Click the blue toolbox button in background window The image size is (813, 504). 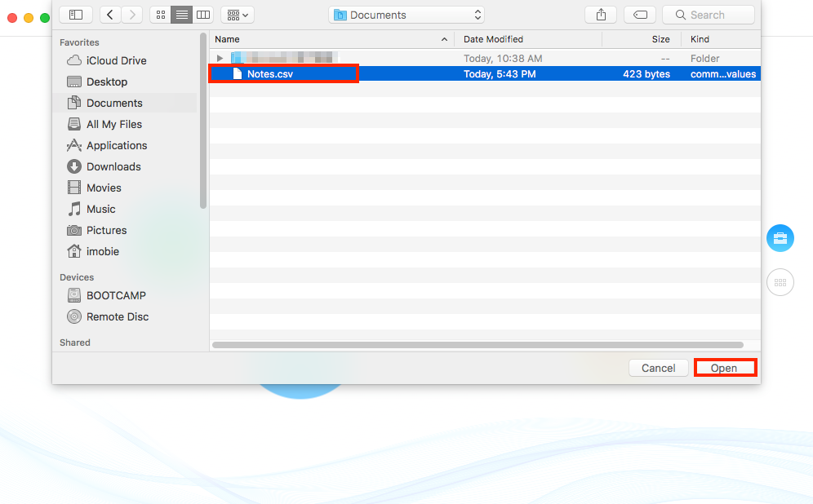(x=780, y=238)
